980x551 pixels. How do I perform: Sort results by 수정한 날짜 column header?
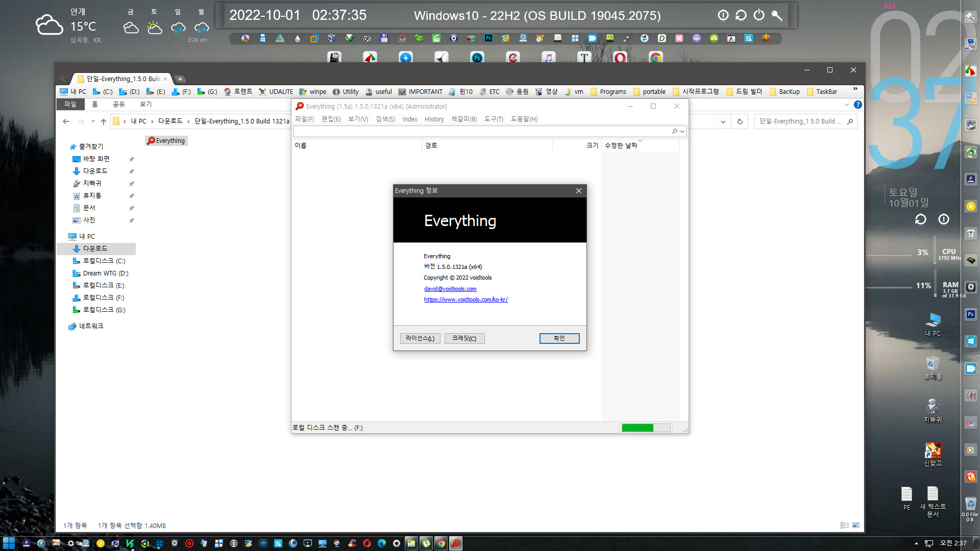(x=641, y=145)
